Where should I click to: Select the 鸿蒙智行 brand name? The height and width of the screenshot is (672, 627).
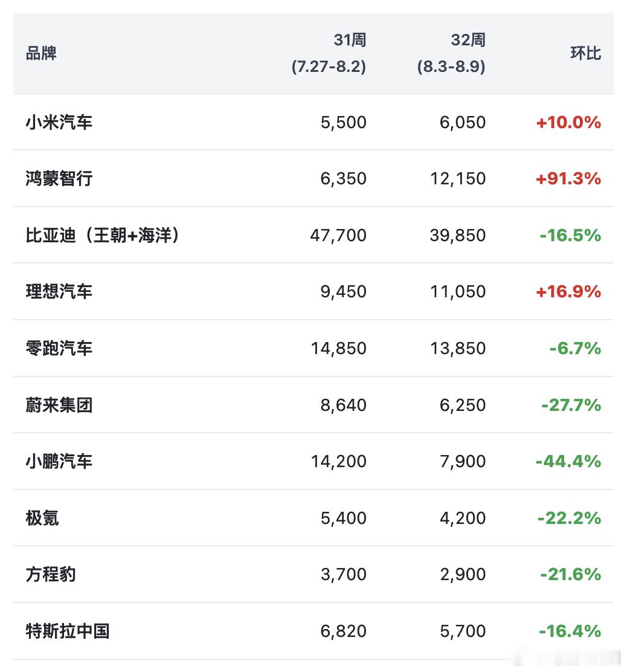pyautogui.click(x=59, y=178)
